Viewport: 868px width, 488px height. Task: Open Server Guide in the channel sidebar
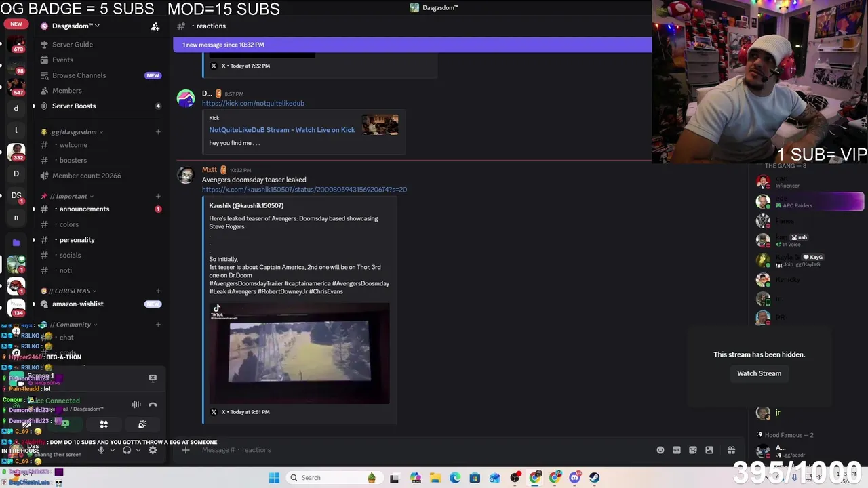73,45
